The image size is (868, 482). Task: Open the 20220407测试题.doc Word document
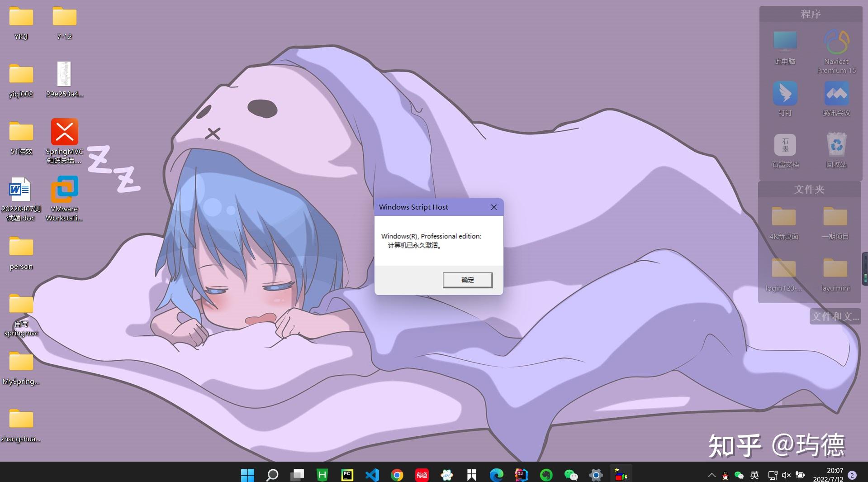(21, 199)
